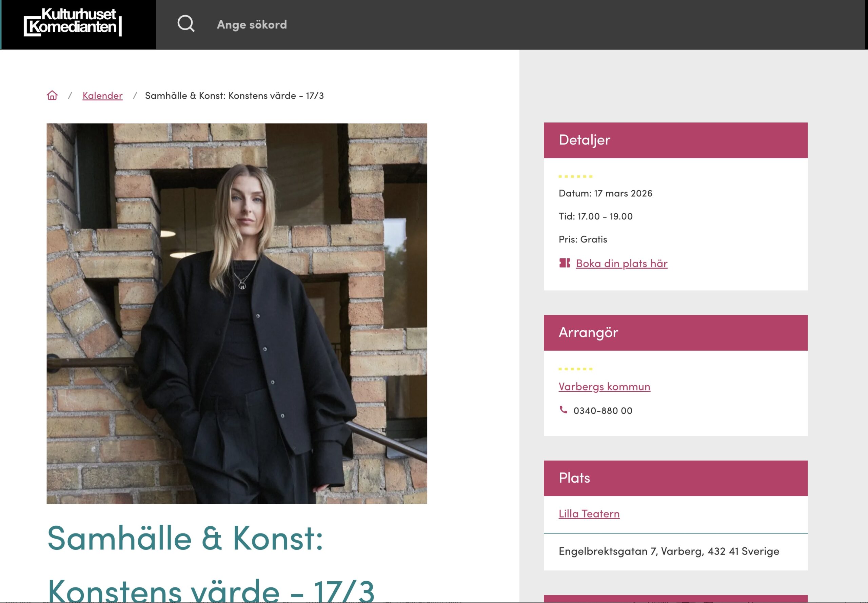Open Boka din plats här link
Viewport: 868px width, 603px height.
click(622, 263)
